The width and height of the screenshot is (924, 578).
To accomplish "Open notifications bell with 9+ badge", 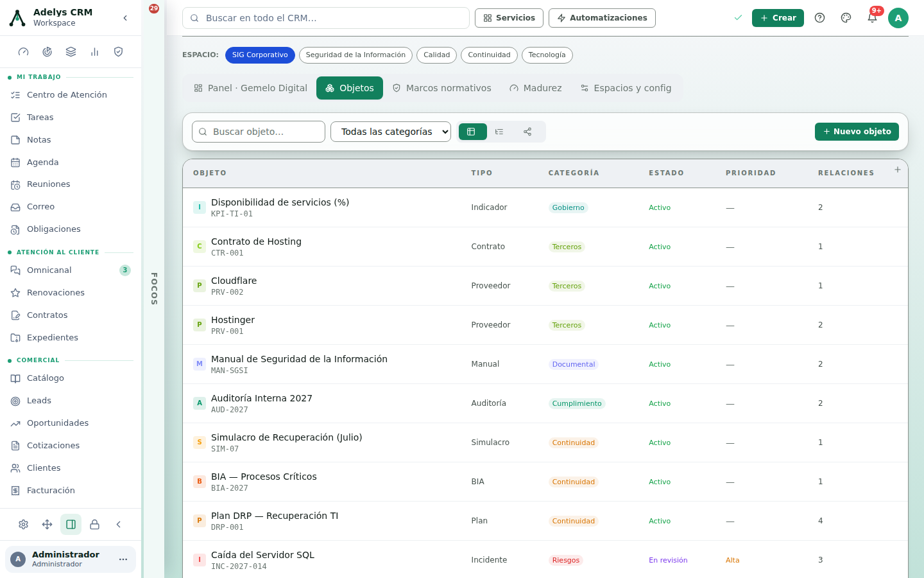I will (x=872, y=18).
